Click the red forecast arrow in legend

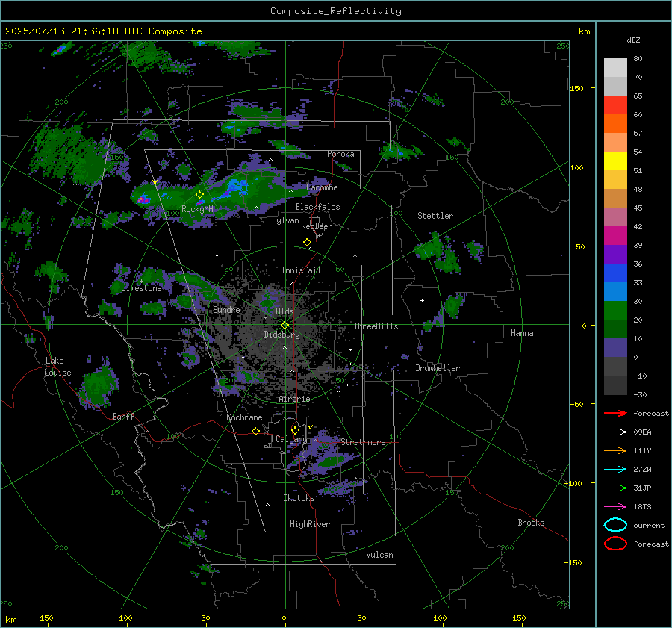[615, 413]
